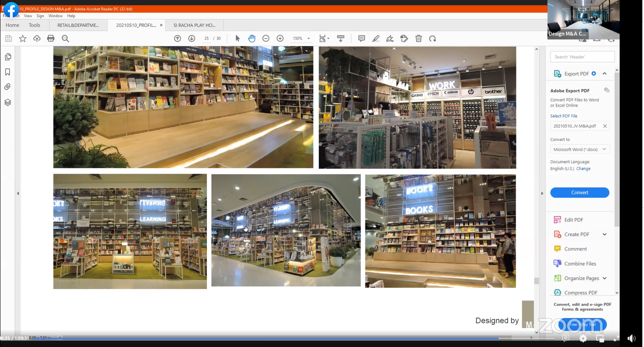Click the Search 'Header' tools field

(x=582, y=57)
